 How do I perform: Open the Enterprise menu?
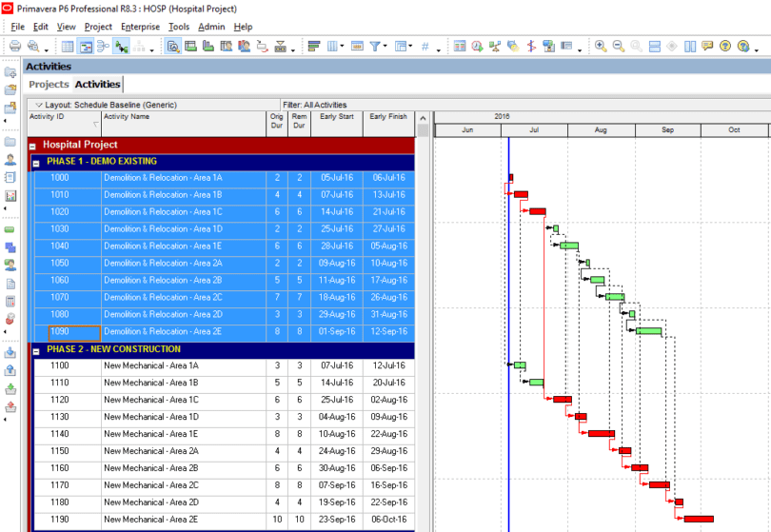140,27
